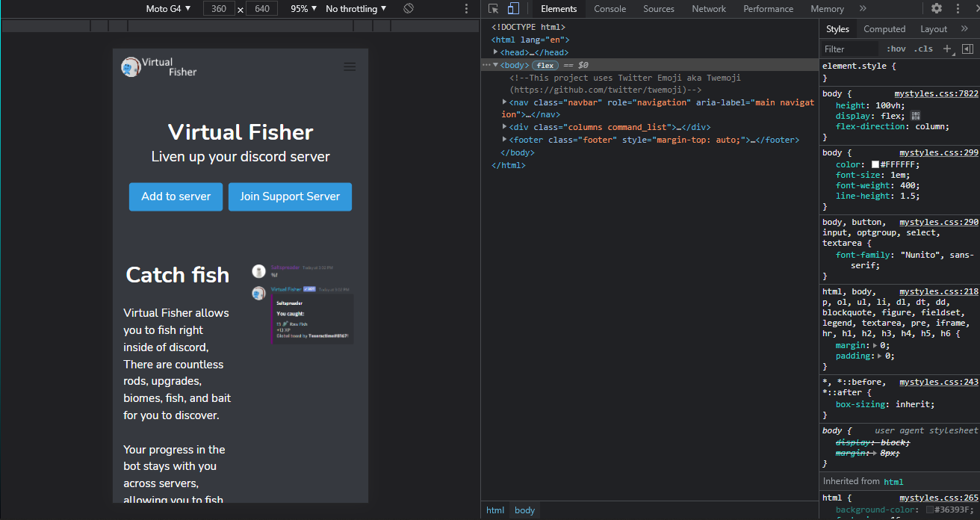Open DevTools settings gear
Viewport: 980px width, 520px height.
[937, 9]
